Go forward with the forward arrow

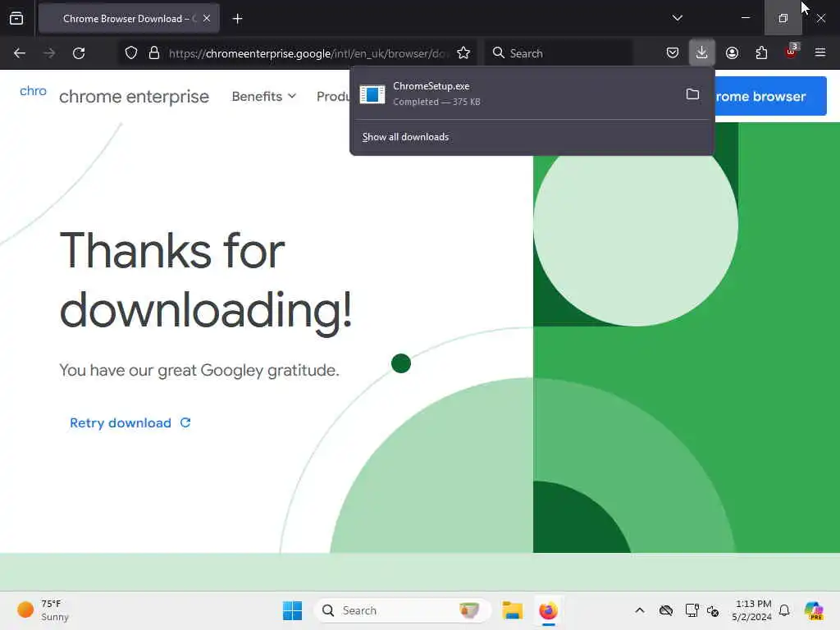coord(49,53)
